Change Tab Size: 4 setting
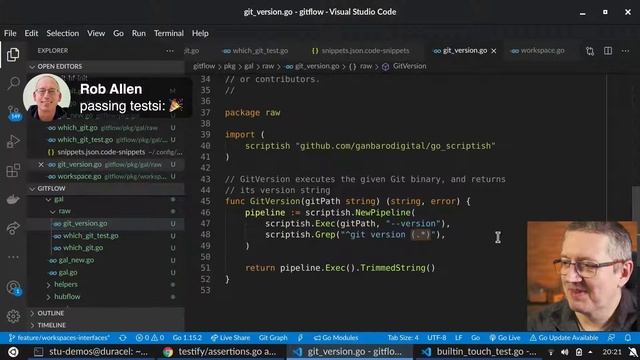 [403, 338]
